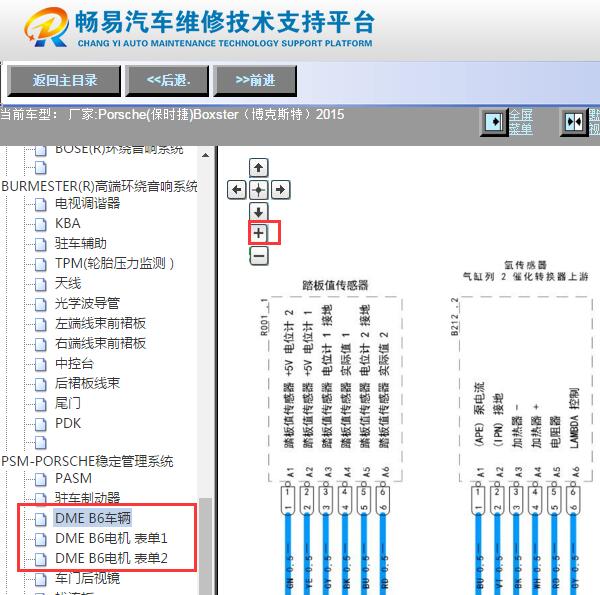Zoom out with the minus button
This screenshot has width=600, height=595.
[259, 256]
